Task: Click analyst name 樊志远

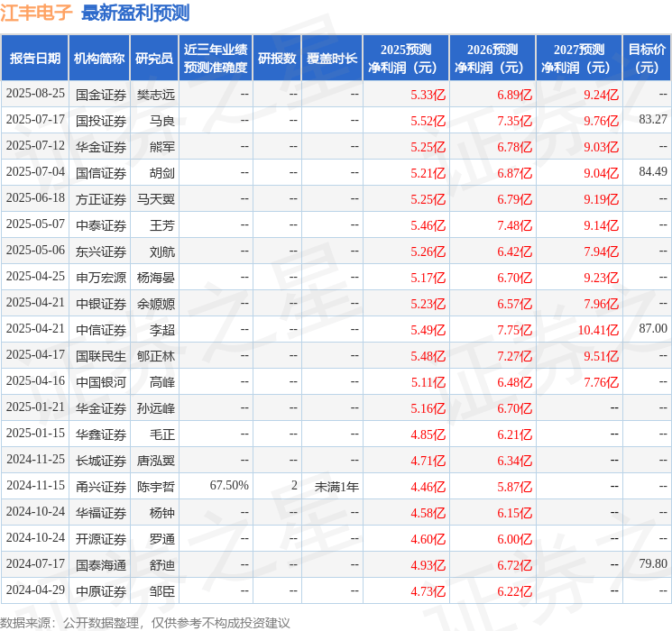Action: coord(156,95)
